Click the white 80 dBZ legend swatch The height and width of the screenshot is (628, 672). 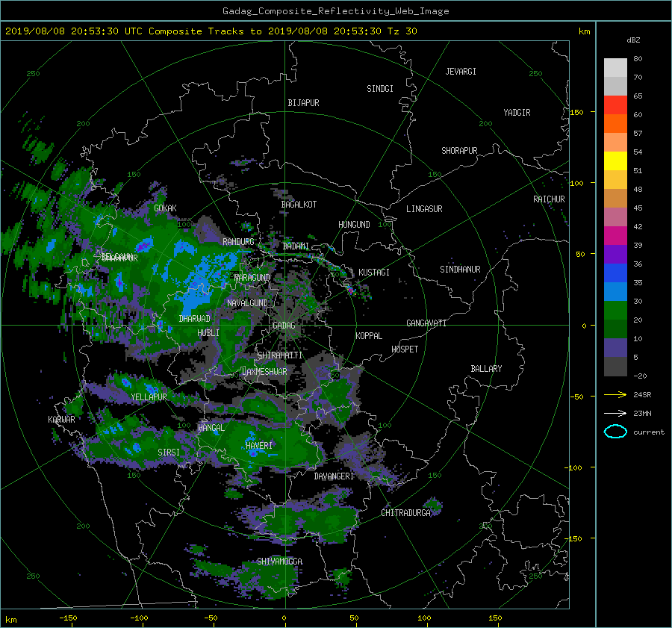tap(615, 67)
